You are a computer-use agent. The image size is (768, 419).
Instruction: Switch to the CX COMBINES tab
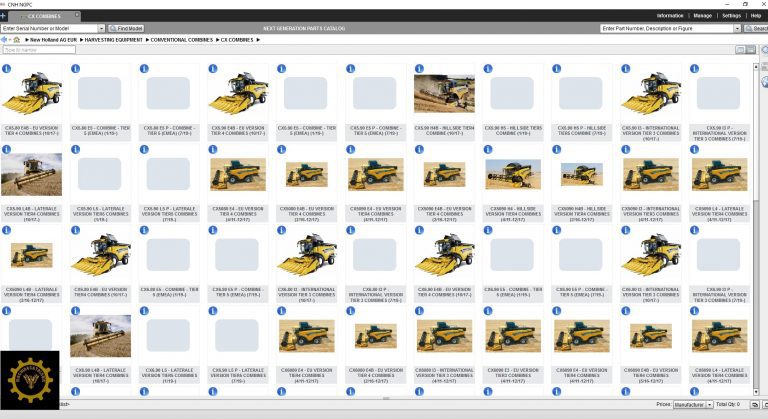[44, 16]
